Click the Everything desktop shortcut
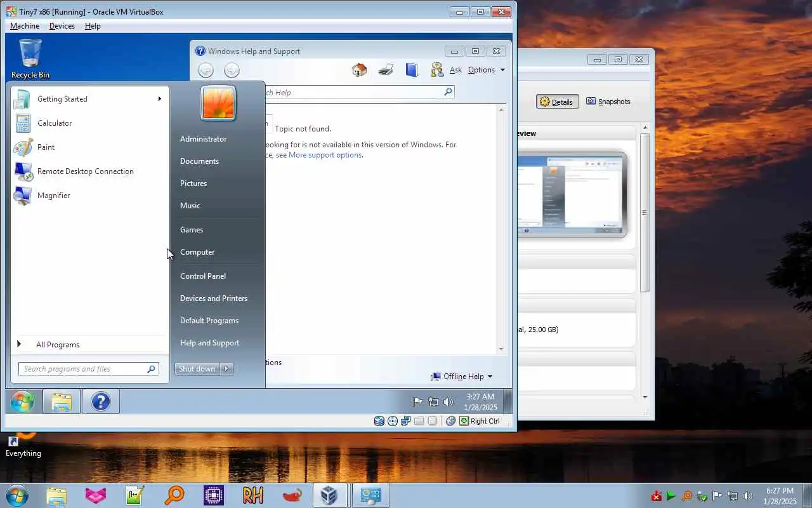 (x=23, y=444)
